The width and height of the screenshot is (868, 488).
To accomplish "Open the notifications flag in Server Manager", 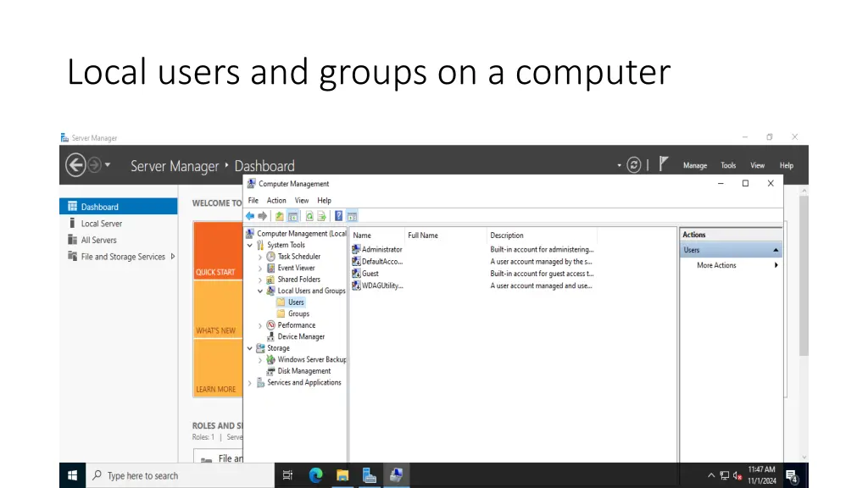I will (x=664, y=164).
